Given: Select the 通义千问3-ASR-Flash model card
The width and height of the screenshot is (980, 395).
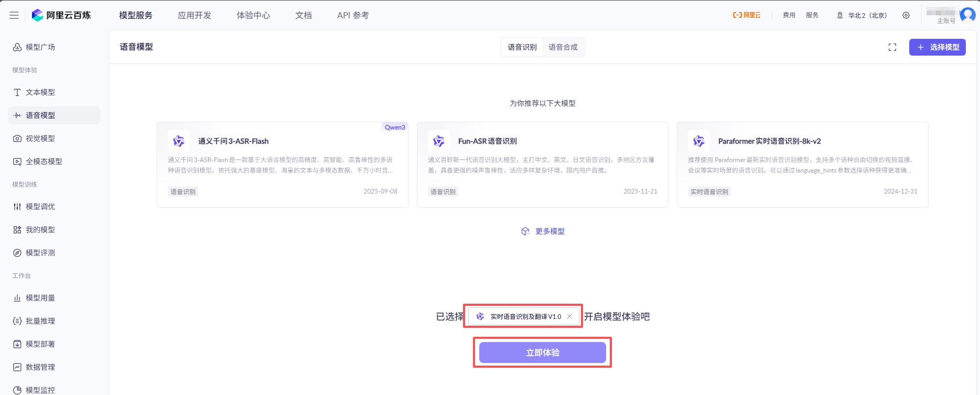Looking at the screenshot, I should click(283, 165).
